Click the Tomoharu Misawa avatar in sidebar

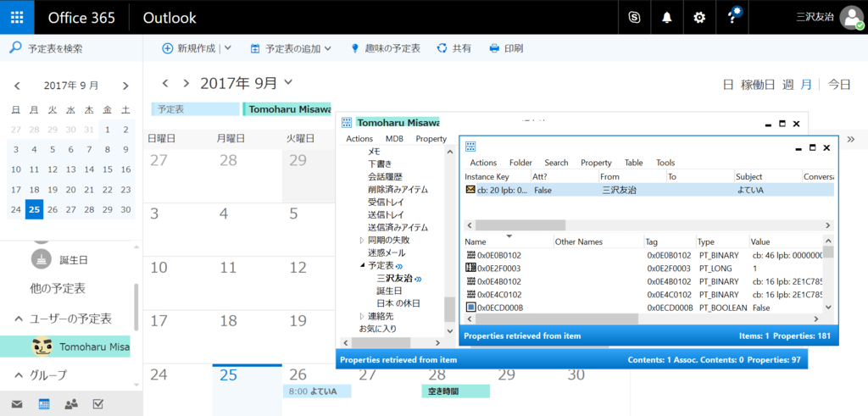42,347
